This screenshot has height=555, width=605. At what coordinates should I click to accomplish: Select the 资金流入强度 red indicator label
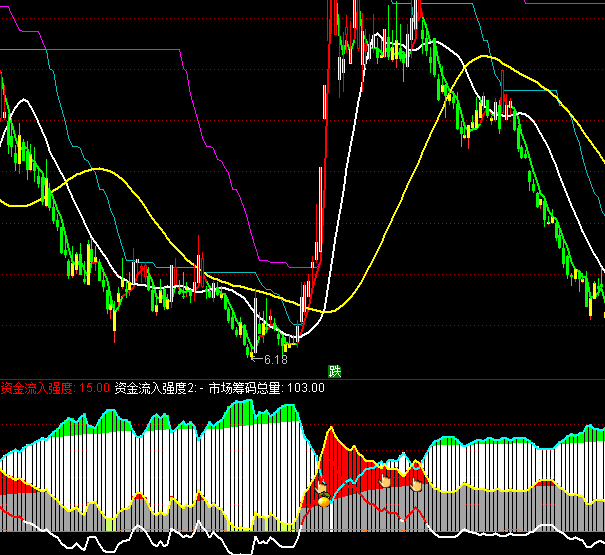point(37,388)
